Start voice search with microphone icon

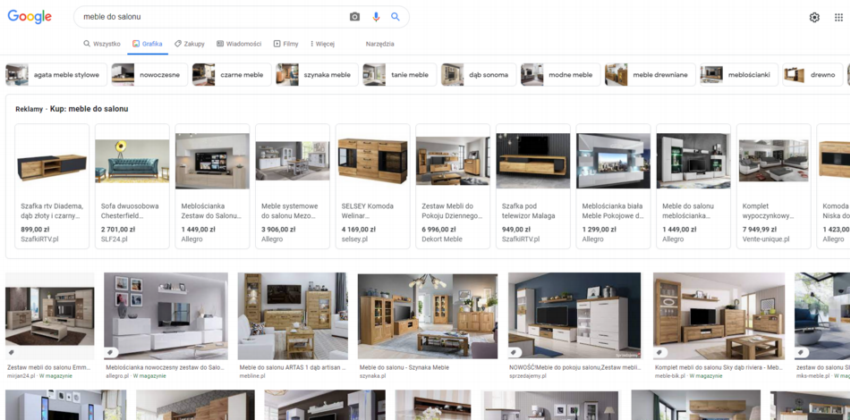pos(376,17)
